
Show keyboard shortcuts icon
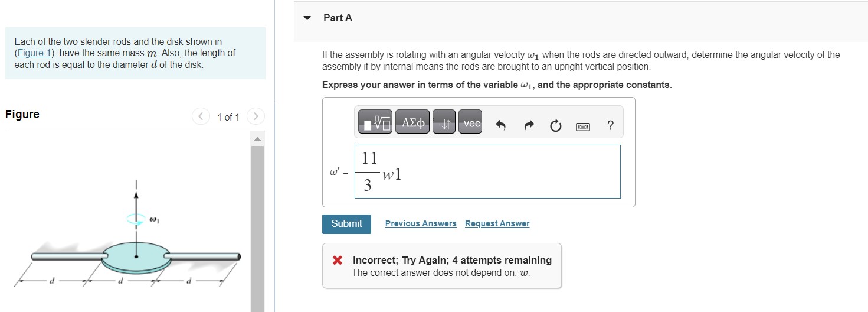582,125
